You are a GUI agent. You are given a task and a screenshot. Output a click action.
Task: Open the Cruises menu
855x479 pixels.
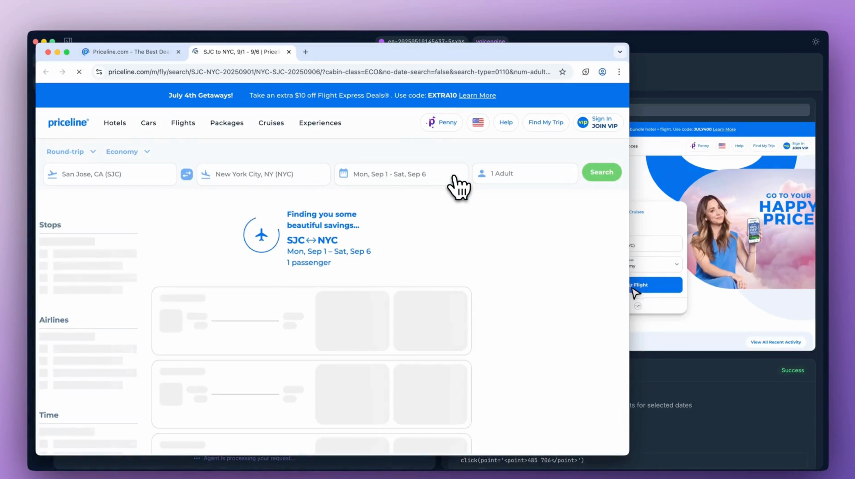click(x=271, y=123)
